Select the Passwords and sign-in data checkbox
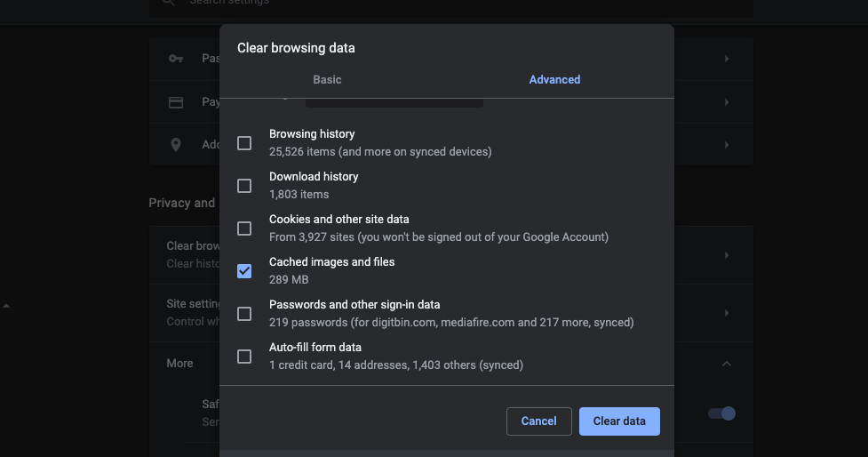Screen dimensions: 868x457 [244, 314]
